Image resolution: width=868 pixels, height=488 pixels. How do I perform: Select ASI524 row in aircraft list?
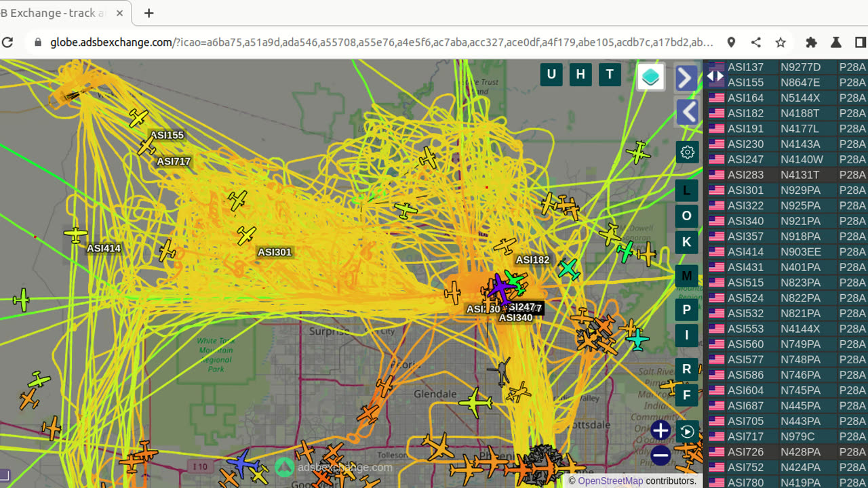[787, 298]
